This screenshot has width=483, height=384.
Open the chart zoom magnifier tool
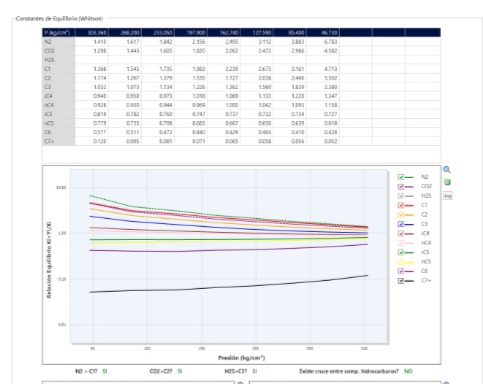(x=447, y=170)
